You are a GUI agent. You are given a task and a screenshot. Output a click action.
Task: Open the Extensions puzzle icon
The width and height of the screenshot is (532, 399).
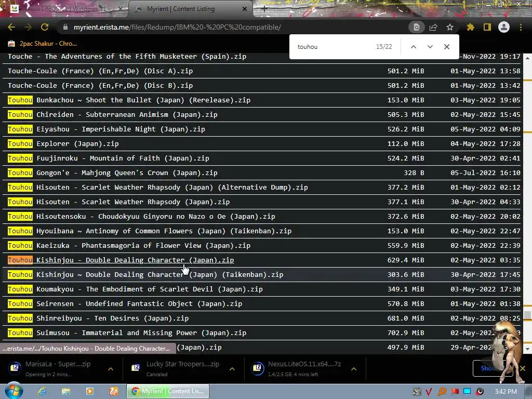(x=471, y=27)
